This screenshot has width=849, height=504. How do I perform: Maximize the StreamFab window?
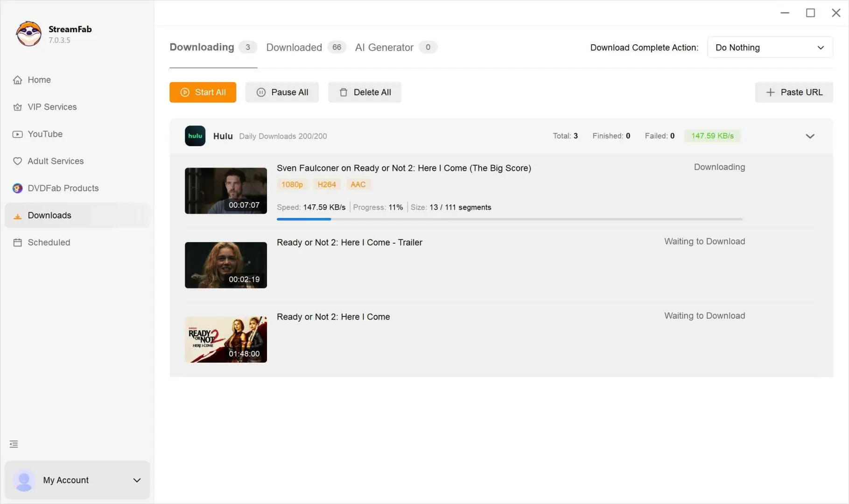click(810, 13)
